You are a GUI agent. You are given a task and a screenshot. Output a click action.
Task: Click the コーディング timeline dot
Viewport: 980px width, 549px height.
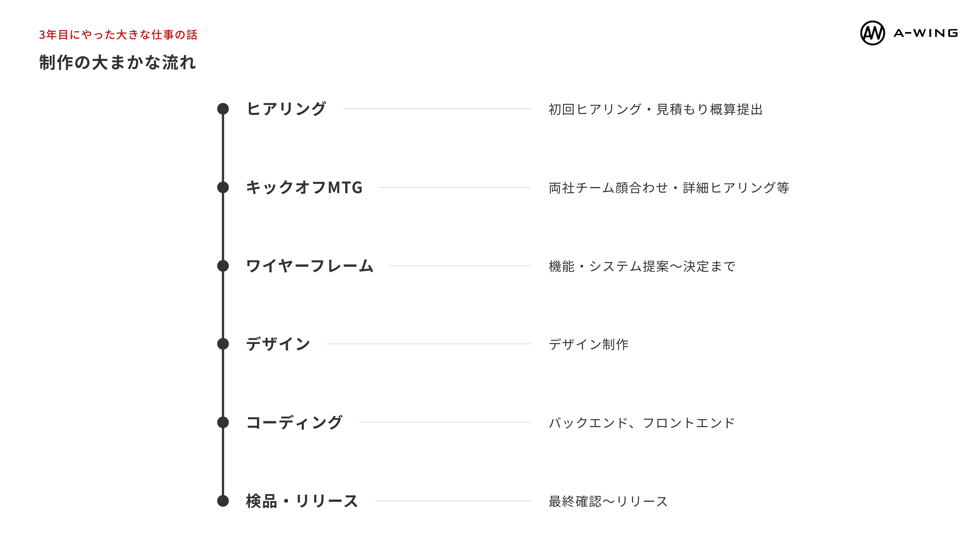click(223, 422)
